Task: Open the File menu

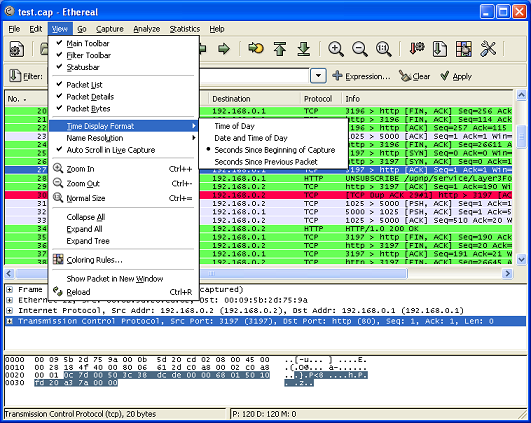Action: point(14,29)
